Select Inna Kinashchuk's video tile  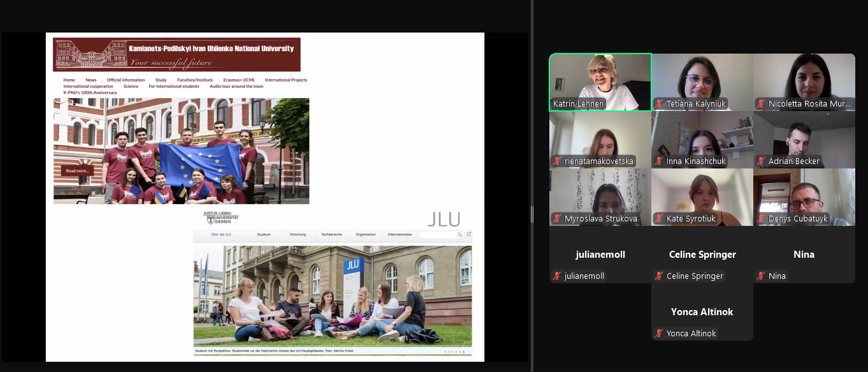pyautogui.click(x=702, y=140)
